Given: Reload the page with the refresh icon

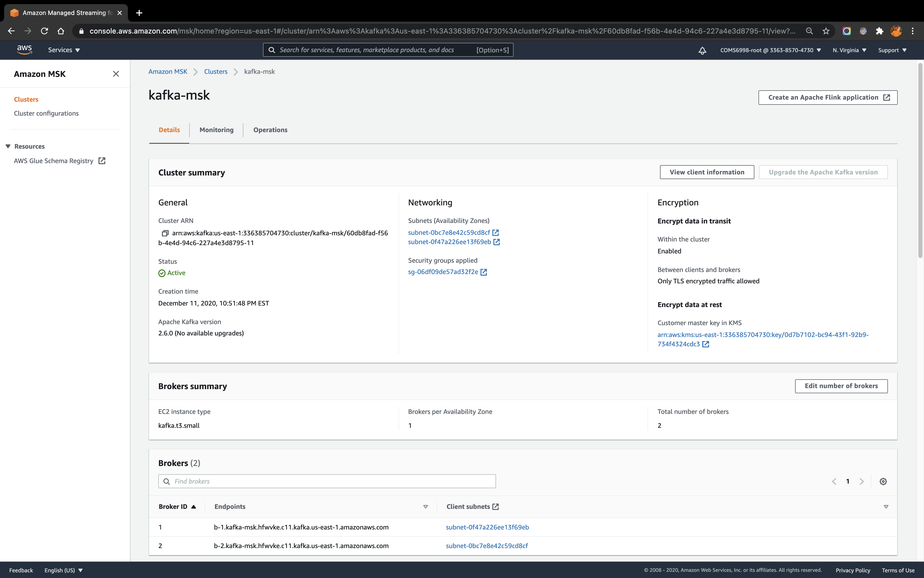Looking at the screenshot, I should point(44,31).
